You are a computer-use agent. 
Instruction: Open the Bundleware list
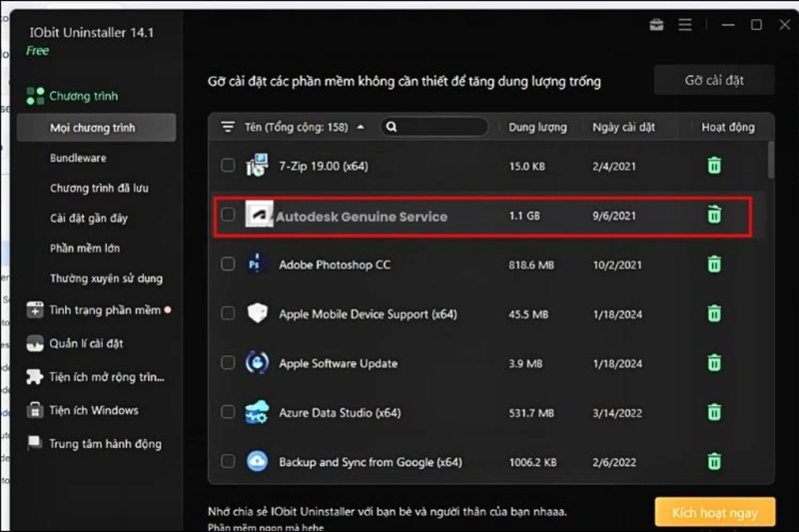click(x=78, y=158)
